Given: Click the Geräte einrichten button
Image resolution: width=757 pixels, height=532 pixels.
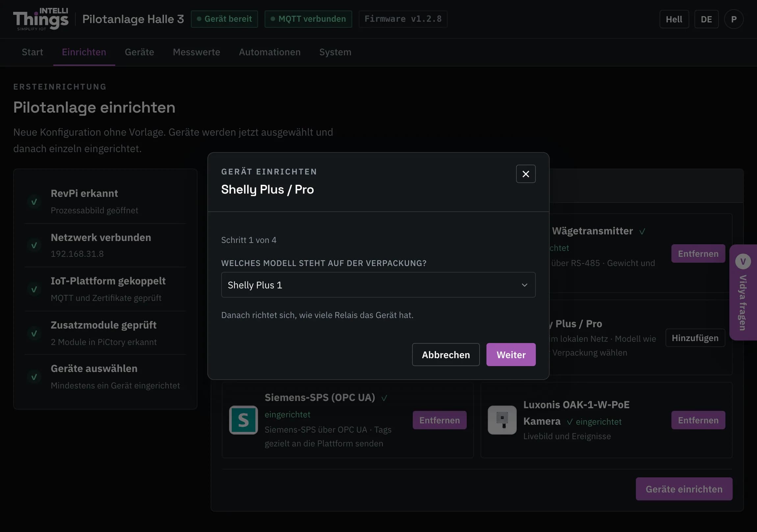Looking at the screenshot, I should click(x=684, y=489).
